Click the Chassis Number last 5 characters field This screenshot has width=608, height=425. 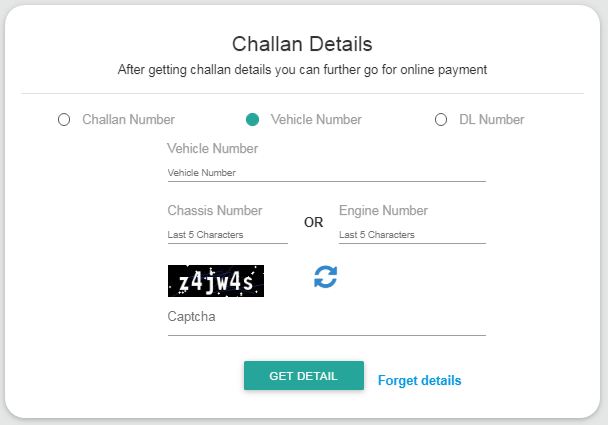click(227, 235)
